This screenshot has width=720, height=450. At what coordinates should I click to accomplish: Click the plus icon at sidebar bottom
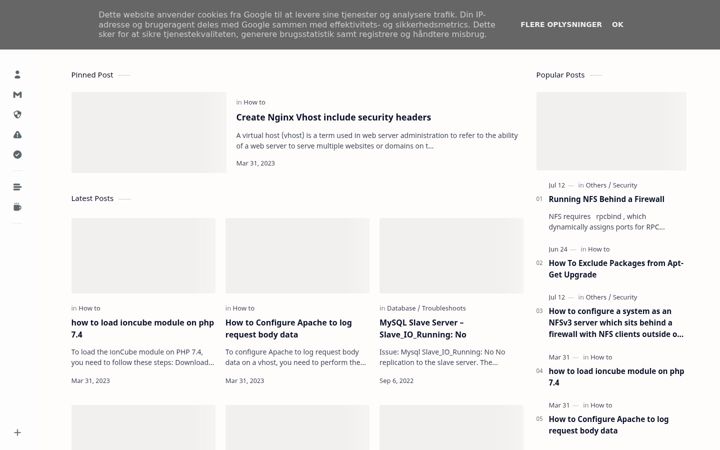[17, 433]
